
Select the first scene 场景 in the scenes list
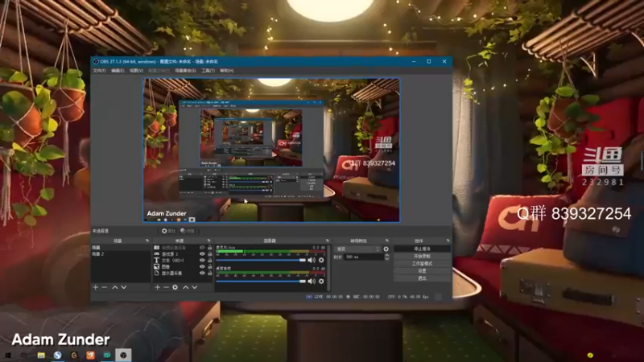(x=121, y=248)
